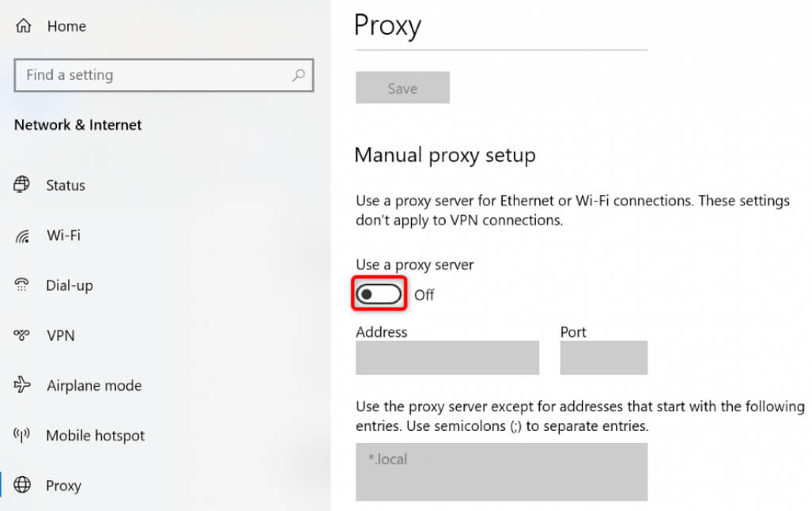Go to Home settings
Screen dimensions: 812x511
[x=67, y=26]
